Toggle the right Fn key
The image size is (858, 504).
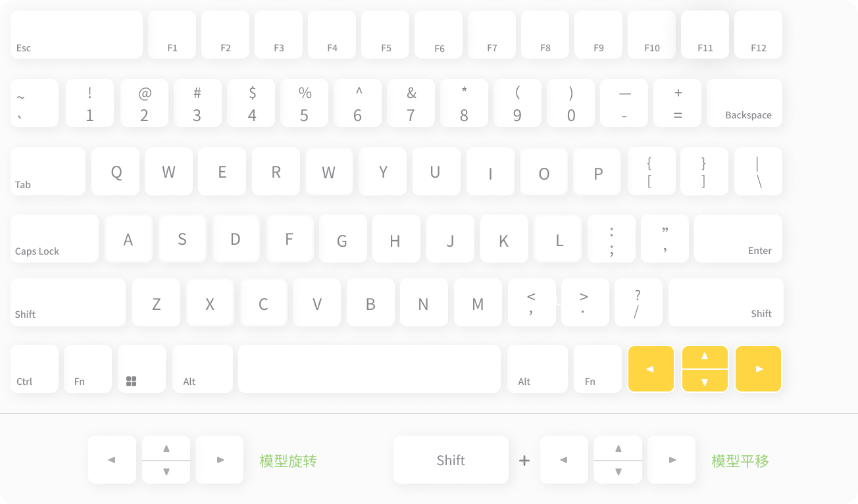click(597, 368)
